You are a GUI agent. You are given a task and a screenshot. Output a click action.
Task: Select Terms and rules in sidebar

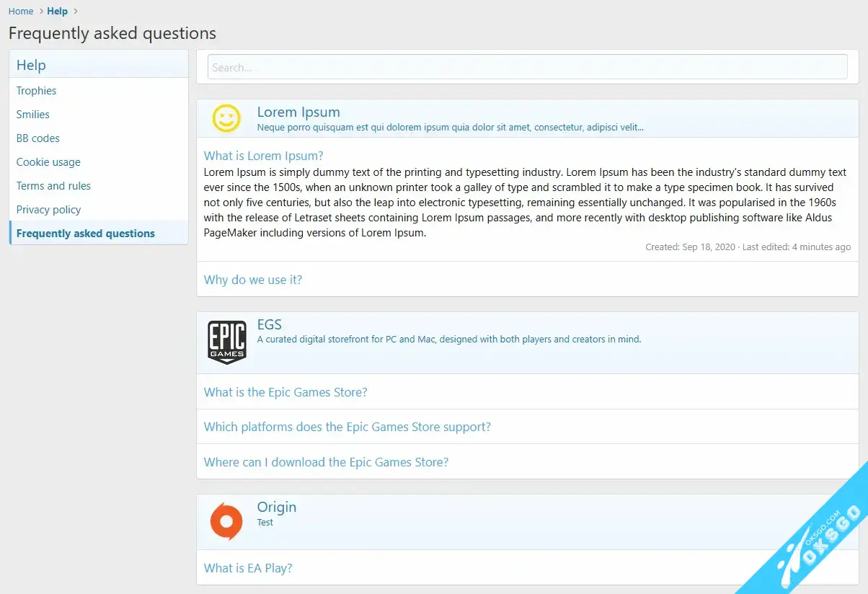[53, 186]
